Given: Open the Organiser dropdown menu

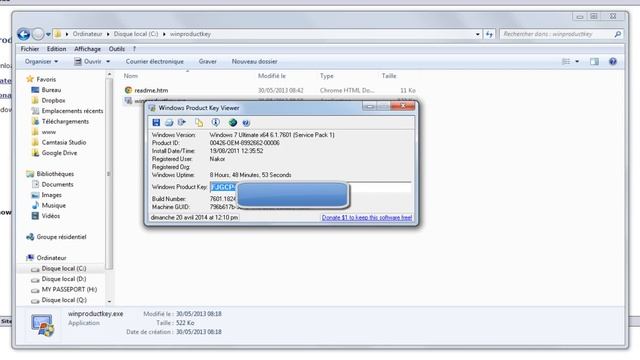Looking at the screenshot, I should 41,62.
